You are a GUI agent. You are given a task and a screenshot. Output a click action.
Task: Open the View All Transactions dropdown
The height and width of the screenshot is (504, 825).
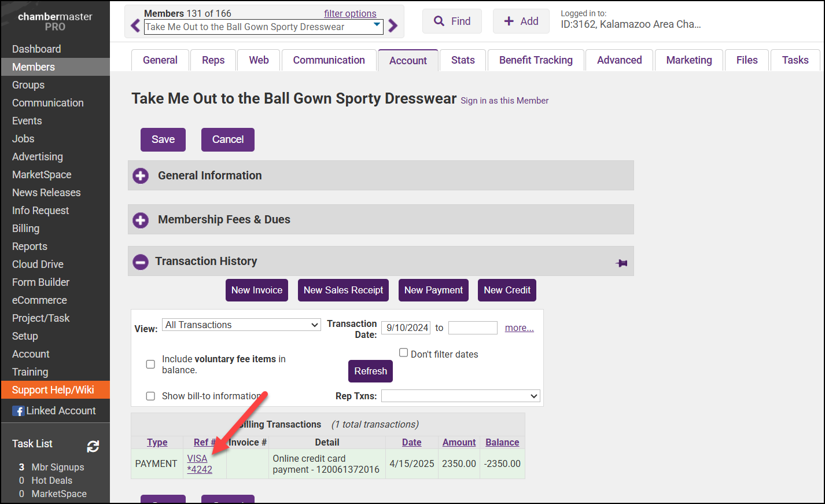(x=241, y=325)
